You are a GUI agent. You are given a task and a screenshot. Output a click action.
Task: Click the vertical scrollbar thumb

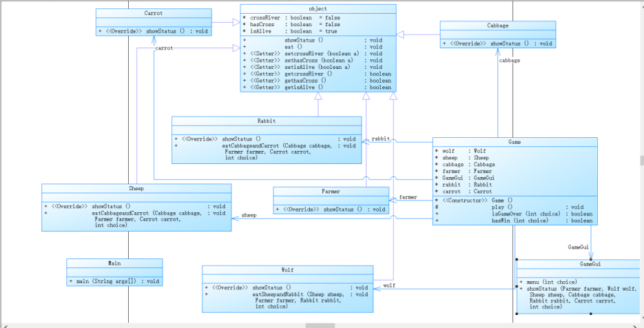click(641, 161)
